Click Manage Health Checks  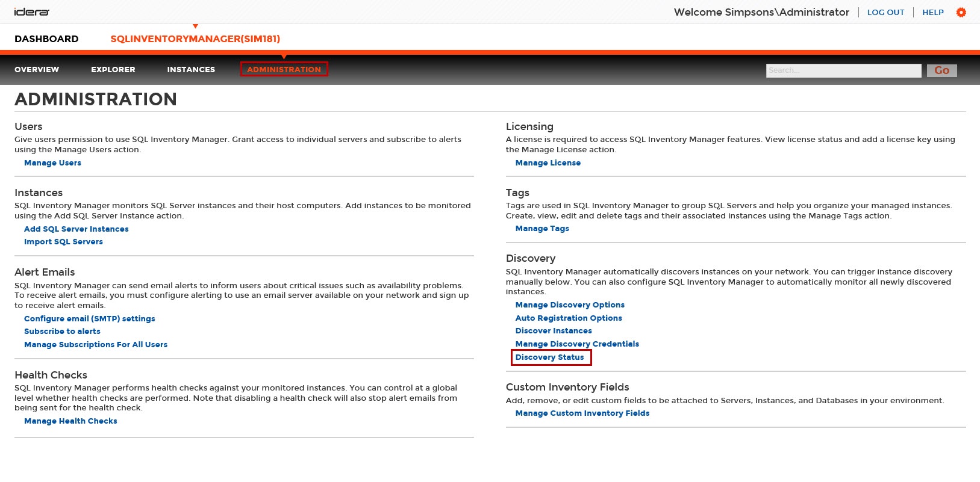tap(70, 421)
